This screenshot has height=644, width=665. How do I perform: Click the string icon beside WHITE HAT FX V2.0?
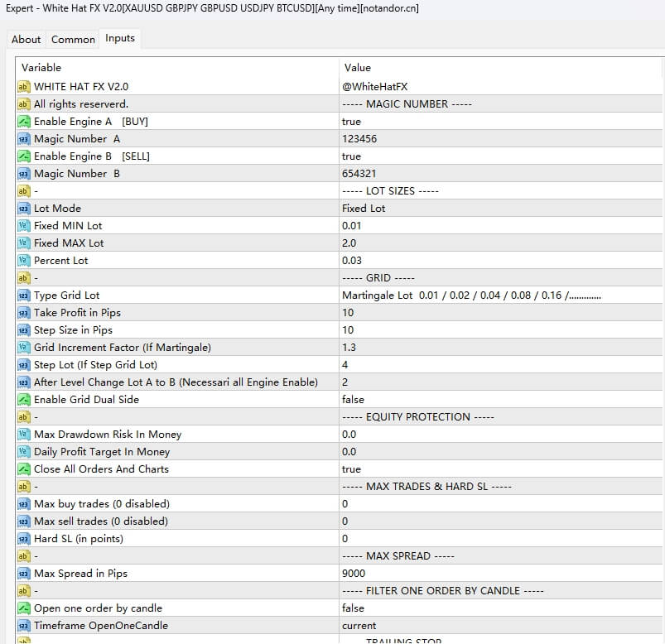point(23,87)
